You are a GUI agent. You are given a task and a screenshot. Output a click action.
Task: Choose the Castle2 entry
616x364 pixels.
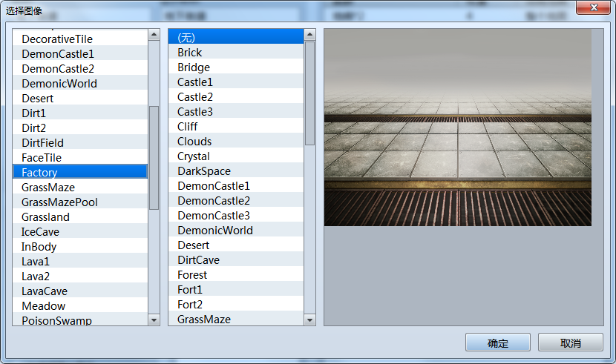[236, 97]
